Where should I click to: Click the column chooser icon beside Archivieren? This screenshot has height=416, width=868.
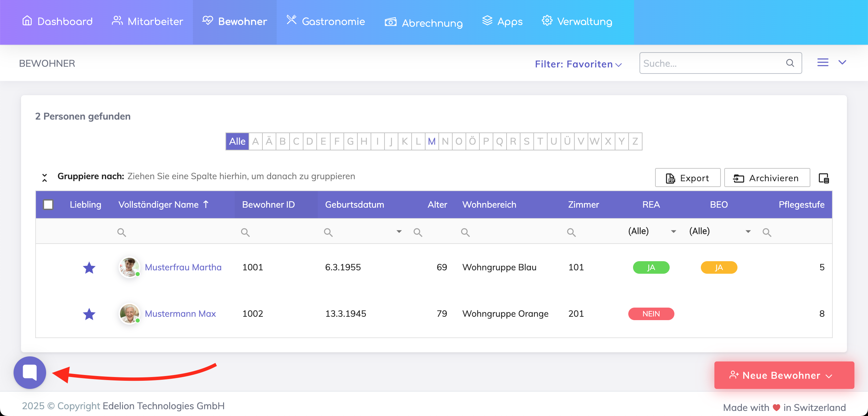(x=824, y=178)
